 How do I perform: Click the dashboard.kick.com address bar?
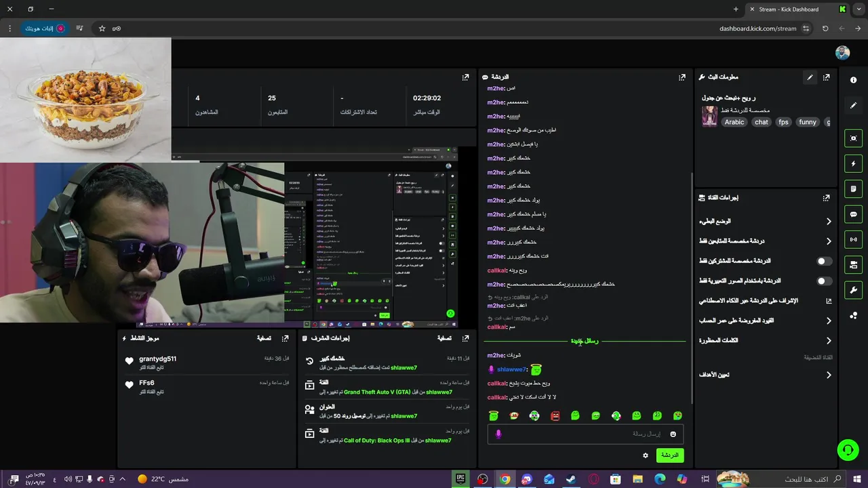point(757,28)
